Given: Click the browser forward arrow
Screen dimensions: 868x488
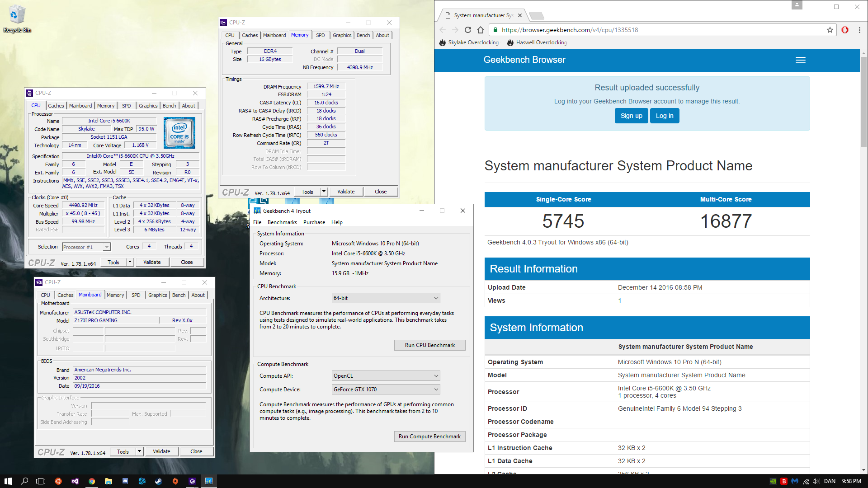Looking at the screenshot, I should [455, 30].
